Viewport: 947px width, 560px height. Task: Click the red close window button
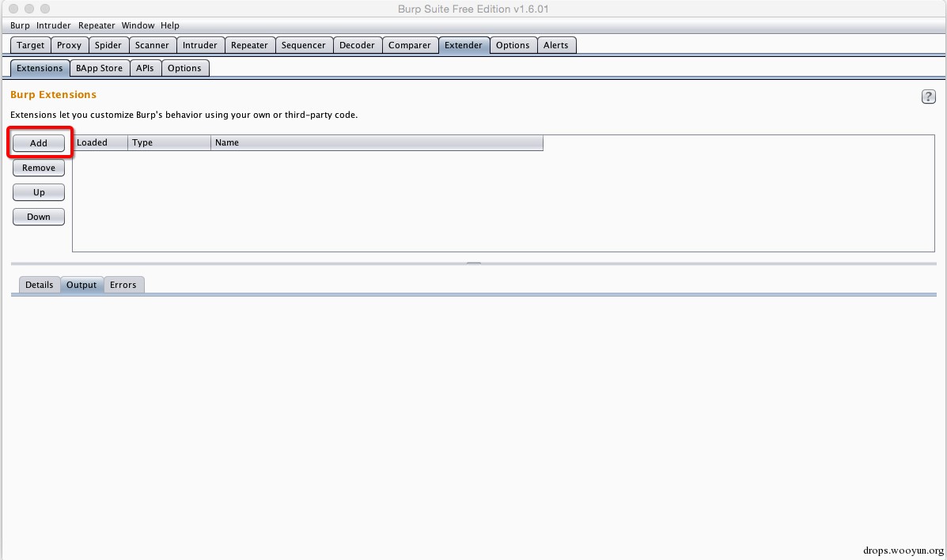click(13, 9)
